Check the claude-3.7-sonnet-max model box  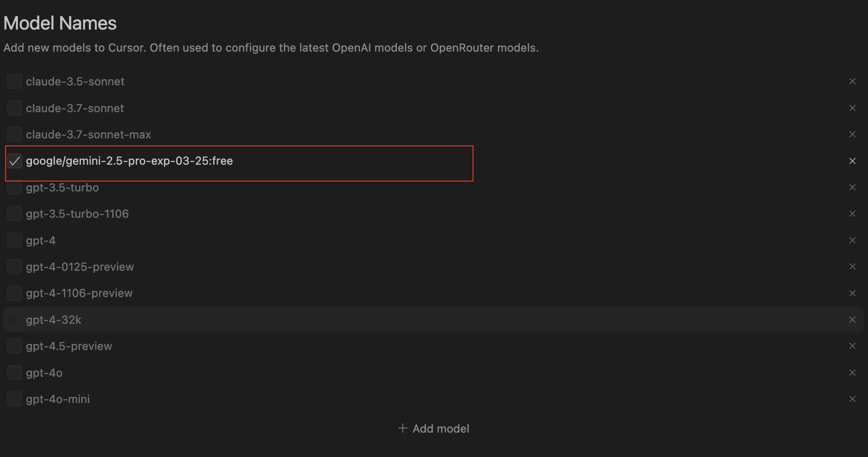[15, 134]
